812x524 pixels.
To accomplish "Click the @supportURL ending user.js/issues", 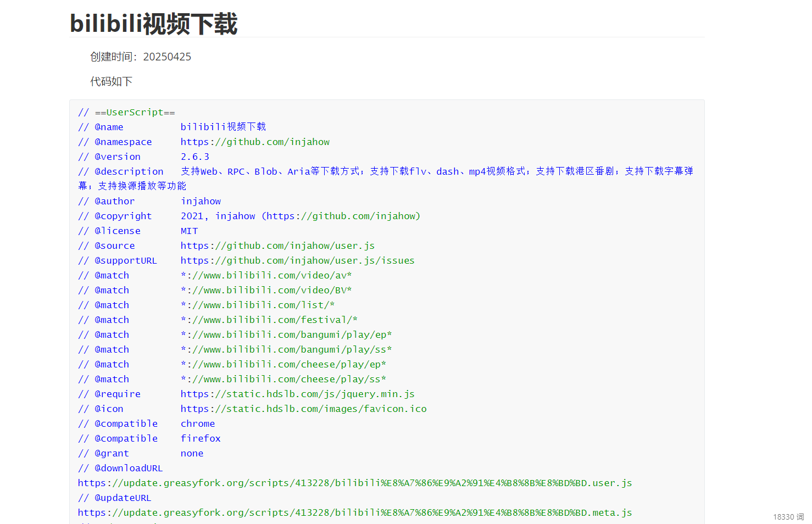I will 298,260.
